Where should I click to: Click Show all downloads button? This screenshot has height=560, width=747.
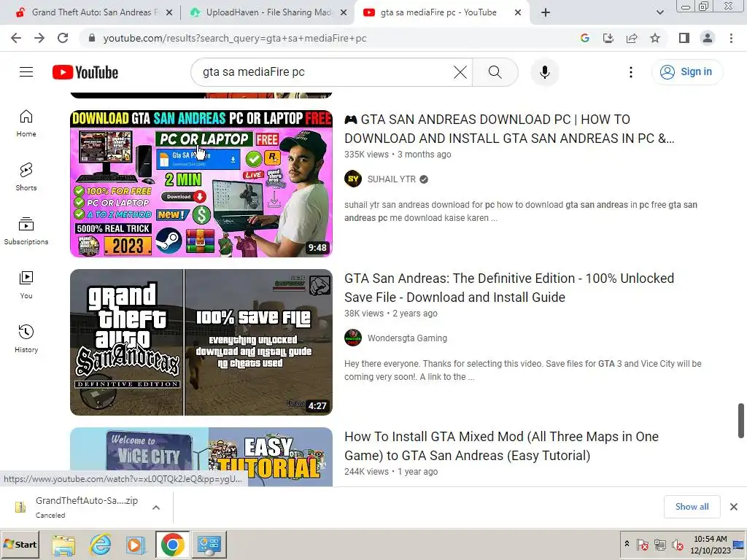click(x=692, y=507)
